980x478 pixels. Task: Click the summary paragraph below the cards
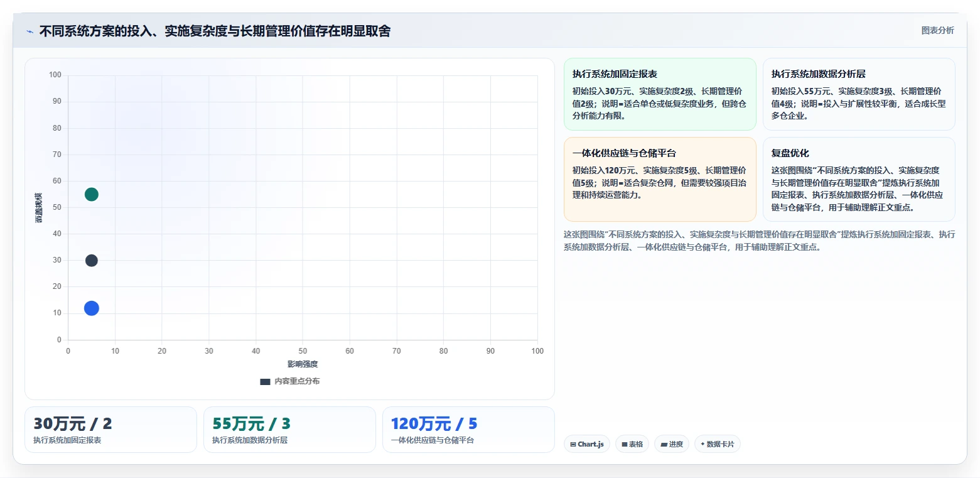(x=760, y=241)
